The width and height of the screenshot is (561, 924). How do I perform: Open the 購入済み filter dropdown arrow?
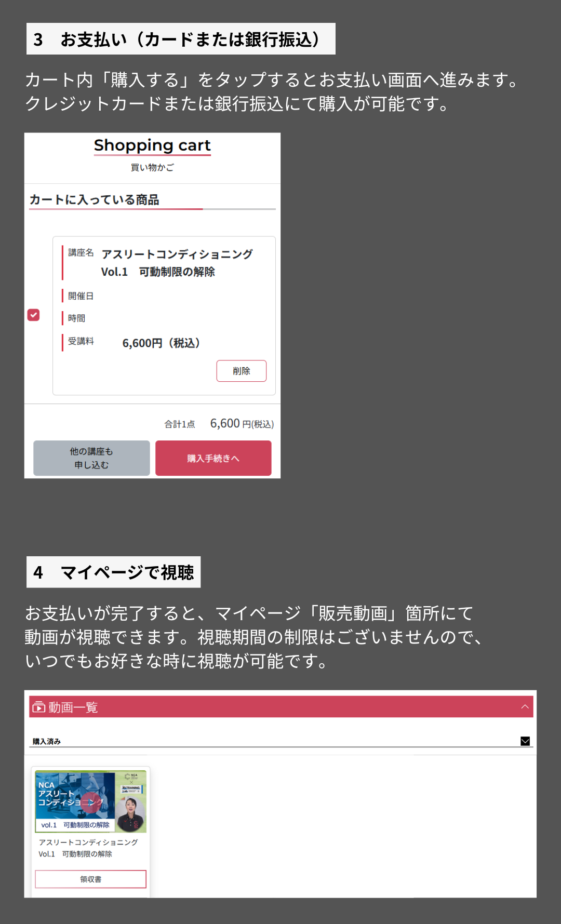(525, 741)
